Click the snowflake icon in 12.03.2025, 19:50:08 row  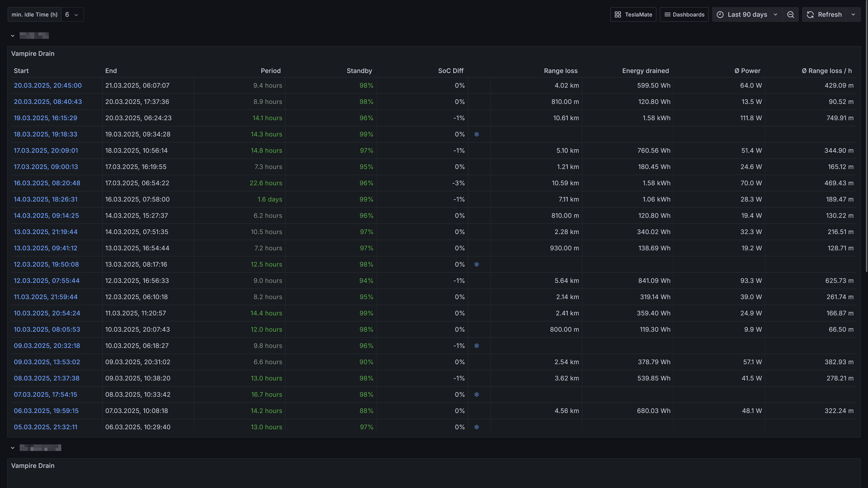[476, 264]
